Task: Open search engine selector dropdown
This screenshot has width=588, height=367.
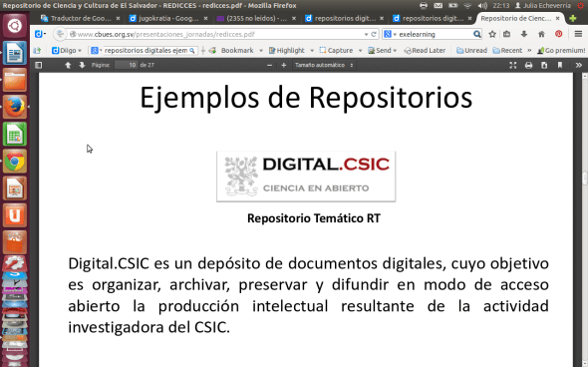Action: [x=390, y=34]
